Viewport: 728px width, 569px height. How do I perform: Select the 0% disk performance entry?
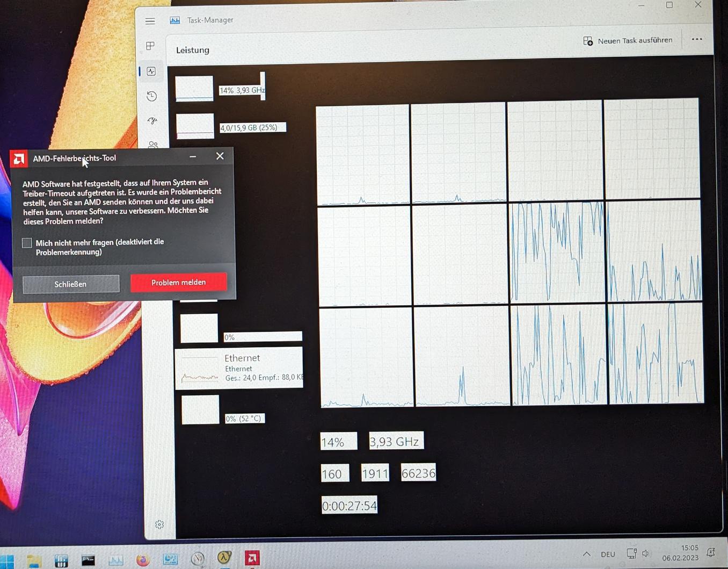pos(241,328)
